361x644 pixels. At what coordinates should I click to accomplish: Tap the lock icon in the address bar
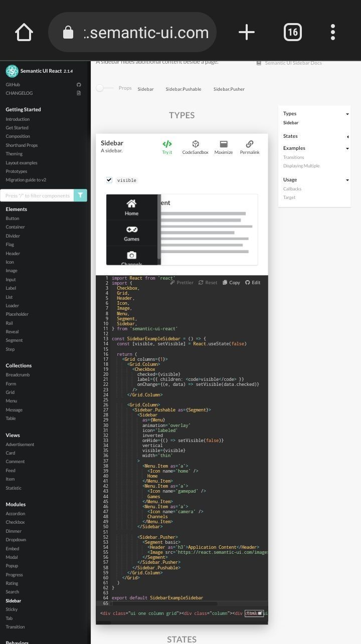(68, 33)
